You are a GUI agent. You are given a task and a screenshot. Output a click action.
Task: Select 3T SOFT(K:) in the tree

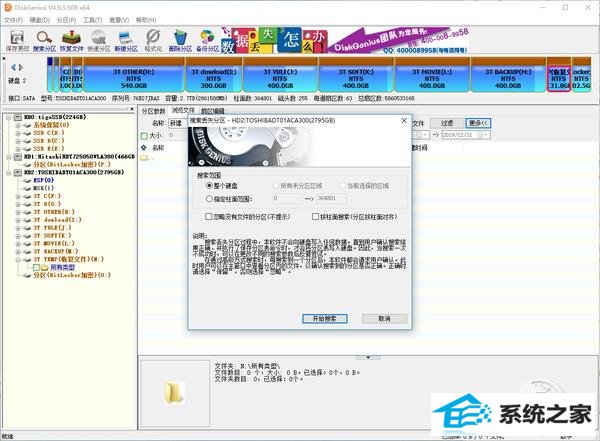[52, 236]
